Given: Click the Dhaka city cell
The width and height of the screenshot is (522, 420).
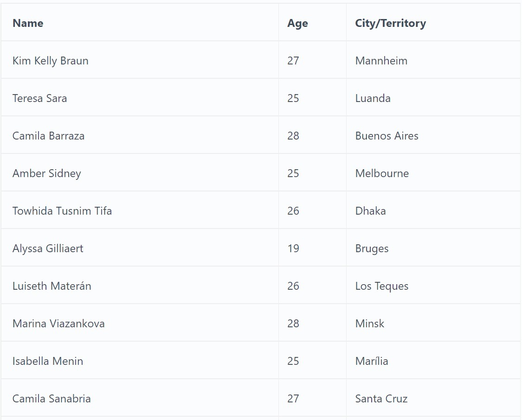Looking at the screenshot, I should (x=370, y=211).
